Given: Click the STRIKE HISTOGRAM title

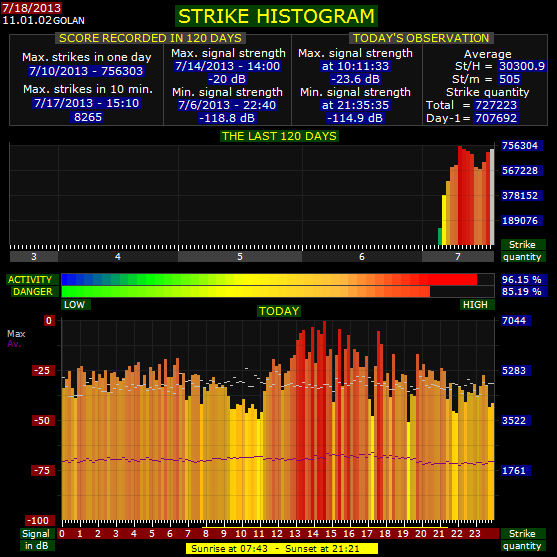Looking at the screenshot, I should [x=276, y=16].
